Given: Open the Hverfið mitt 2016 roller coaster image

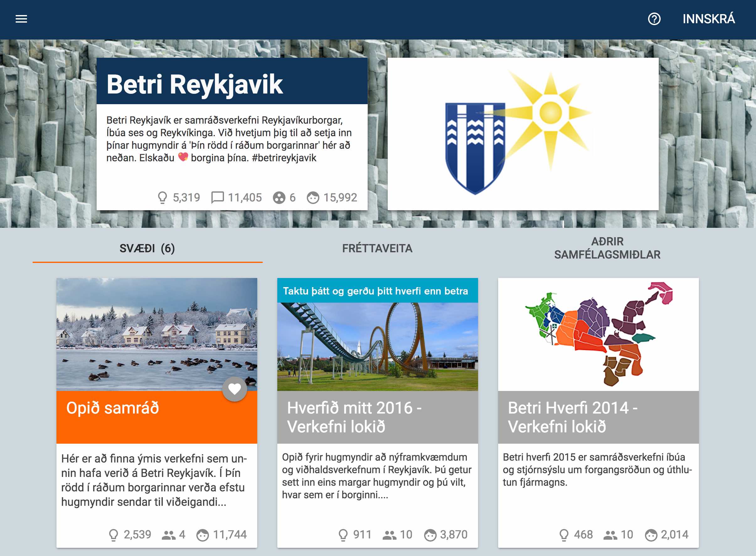Looking at the screenshot, I should pyautogui.click(x=377, y=334).
